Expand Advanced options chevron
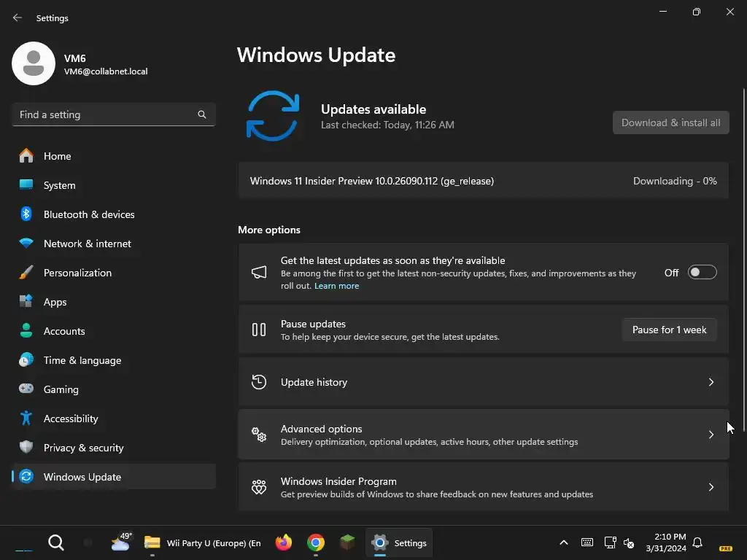The image size is (747, 560). (x=711, y=435)
